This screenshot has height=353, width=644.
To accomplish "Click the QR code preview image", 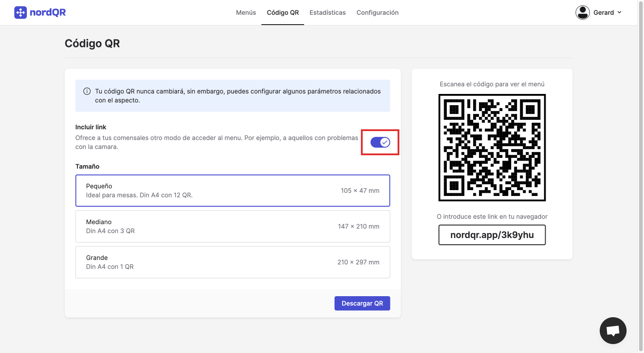I will tap(492, 148).
